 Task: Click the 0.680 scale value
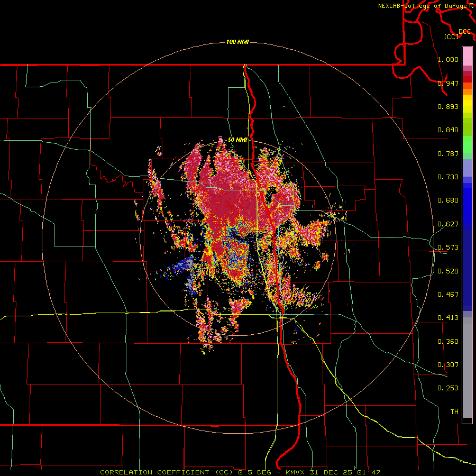click(x=448, y=200)
